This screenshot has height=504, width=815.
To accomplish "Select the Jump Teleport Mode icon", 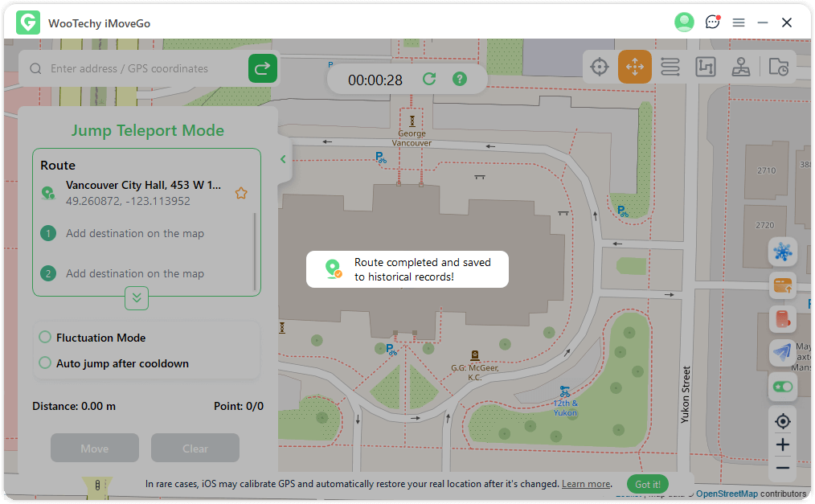I will click(x=635, y=68).
